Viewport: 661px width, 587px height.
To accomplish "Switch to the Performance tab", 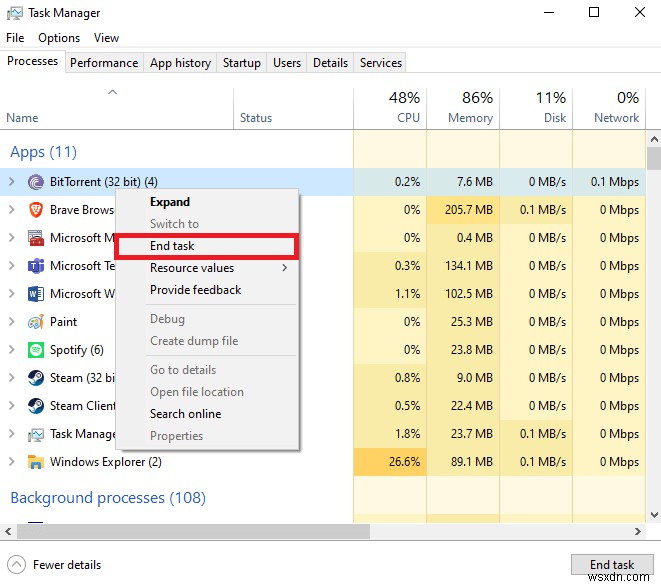I will (x=104, y=62).
